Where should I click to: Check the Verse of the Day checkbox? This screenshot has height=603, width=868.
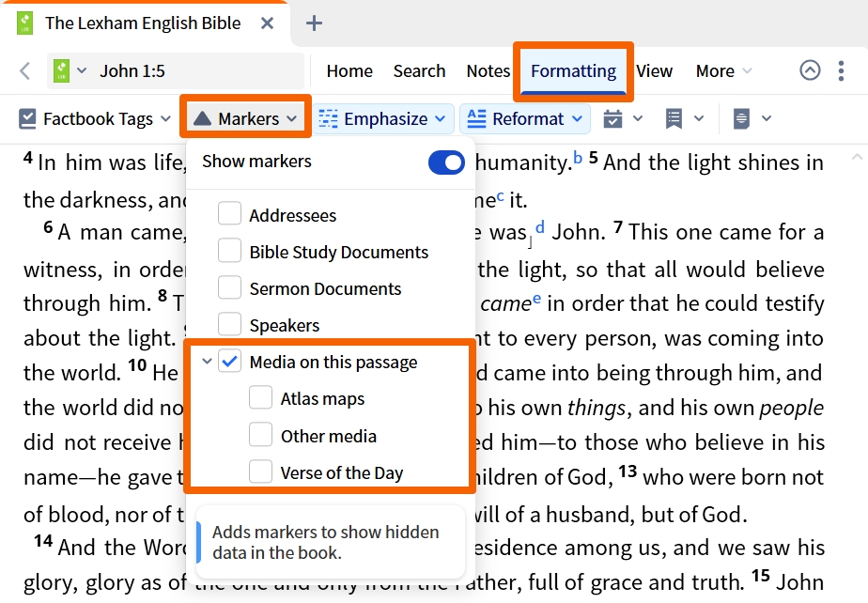point(260,472)
